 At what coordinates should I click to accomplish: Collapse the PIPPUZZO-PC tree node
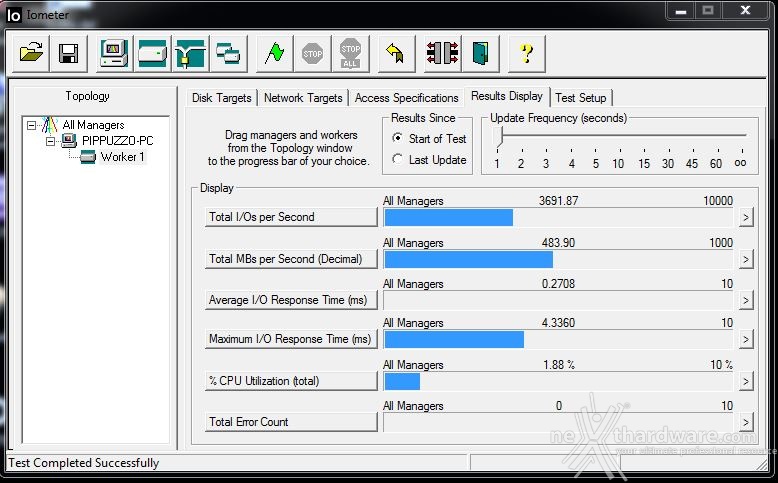pyautogui.click(x=50, y=141)
